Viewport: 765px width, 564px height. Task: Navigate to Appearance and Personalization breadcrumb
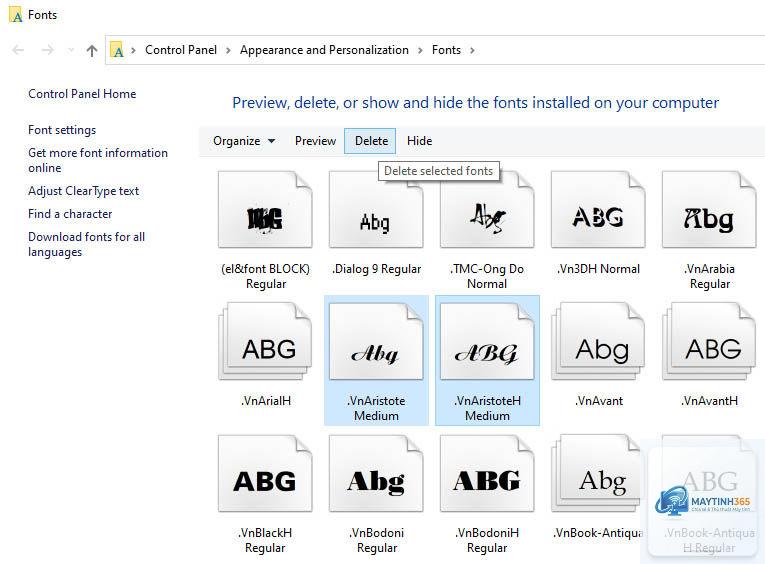(x=324, y=50)
